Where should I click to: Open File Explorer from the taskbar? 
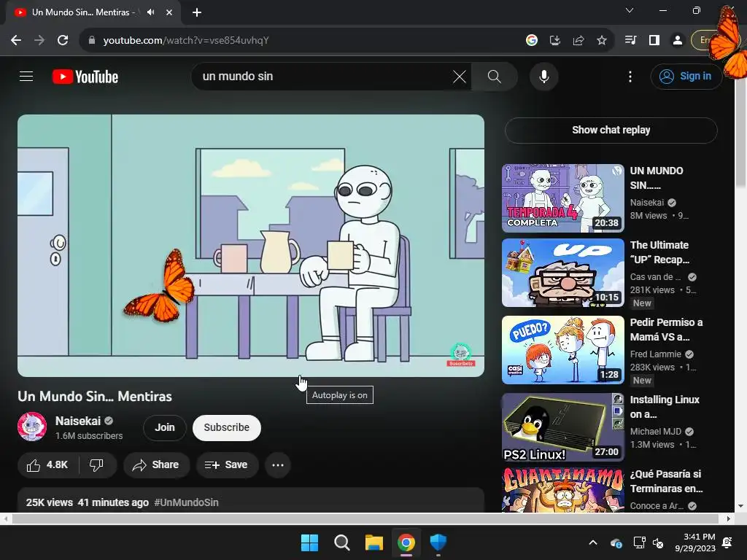(x=374, y=542)
